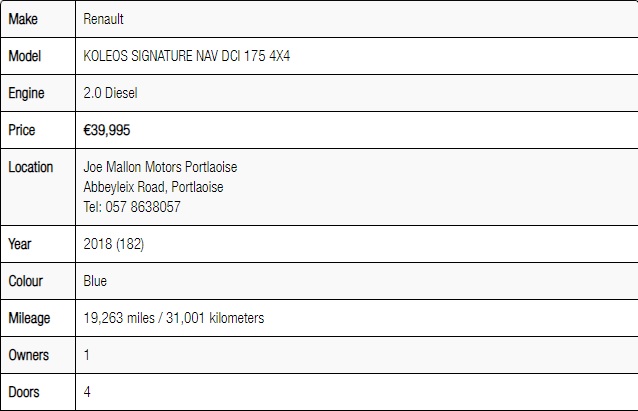638x411 pixels.
Task: Select the Blue colour value
Action: 95,281
